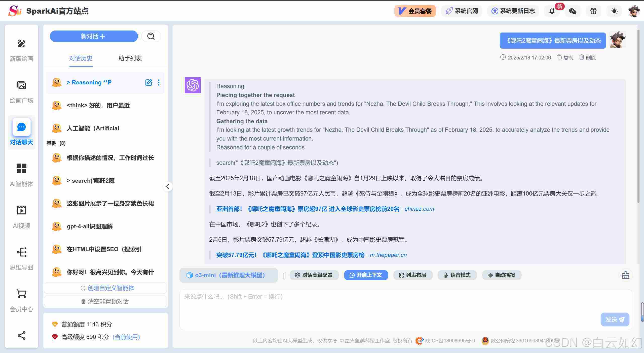This screenshot has width=644, height=353.
Task: Open the three-dot menu on Reasoning conversation
Action: click(159, 83)
